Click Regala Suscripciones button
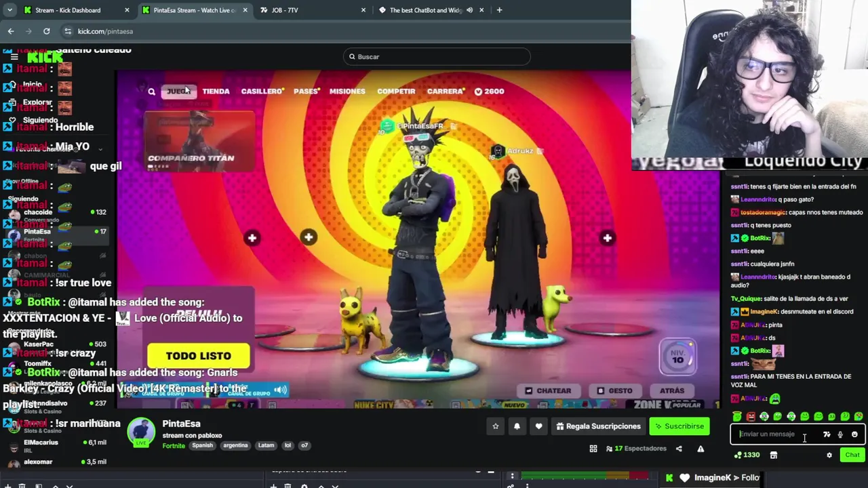The width and height of the screenshot is (868, 488). pyautogui.click(x=598, y=426)
